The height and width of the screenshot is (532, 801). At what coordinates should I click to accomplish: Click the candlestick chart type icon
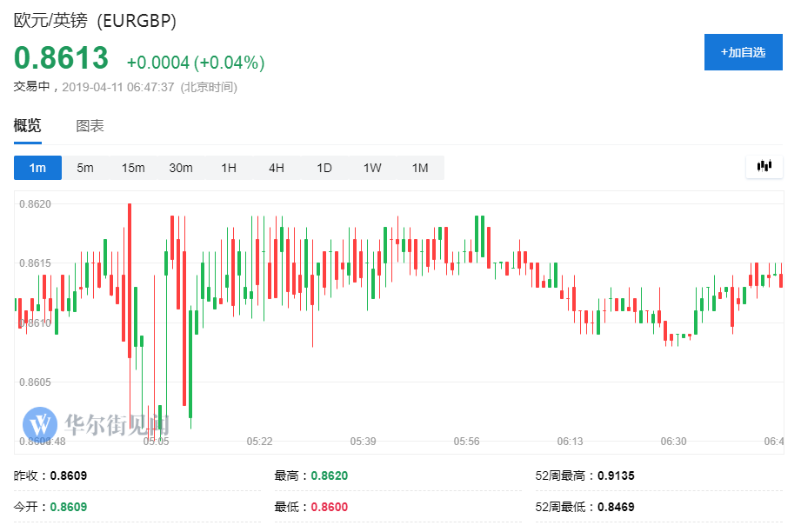(764, 166)
